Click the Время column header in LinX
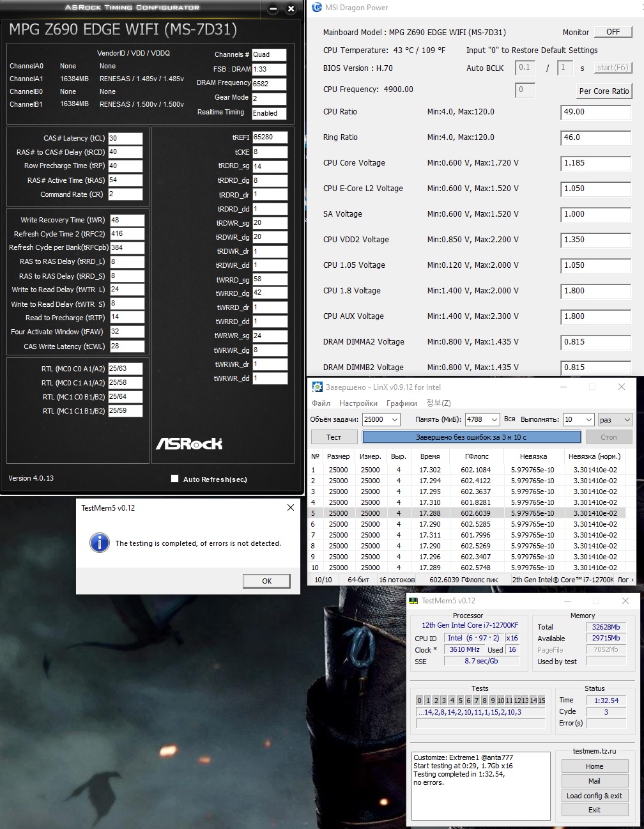Screen dimensions: 644x829 pos(430,456)
